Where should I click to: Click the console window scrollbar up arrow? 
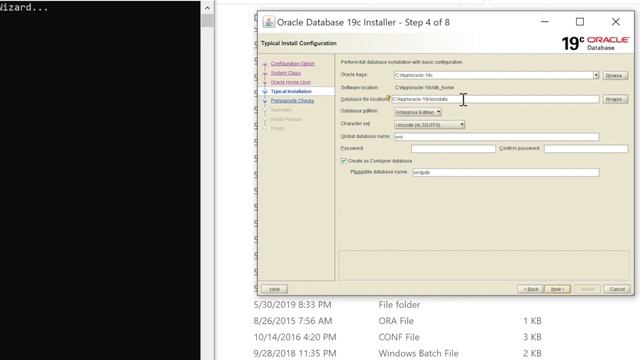pyautogui.click(x=207, y=7)
